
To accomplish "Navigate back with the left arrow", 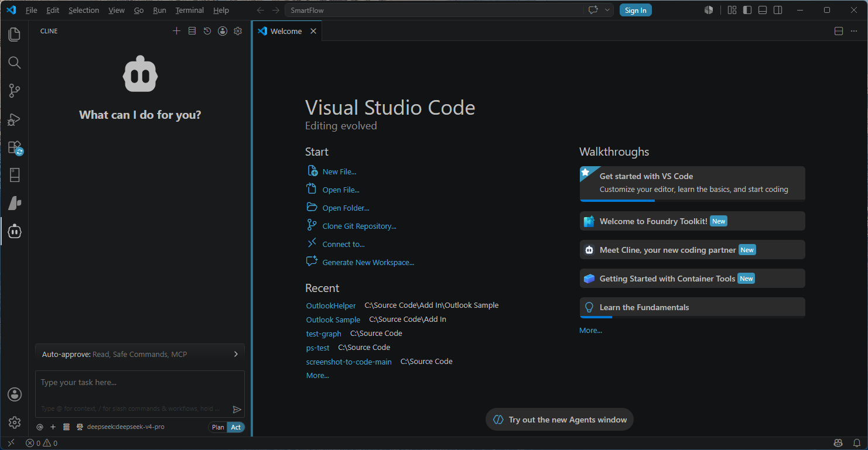I will 261,10.
